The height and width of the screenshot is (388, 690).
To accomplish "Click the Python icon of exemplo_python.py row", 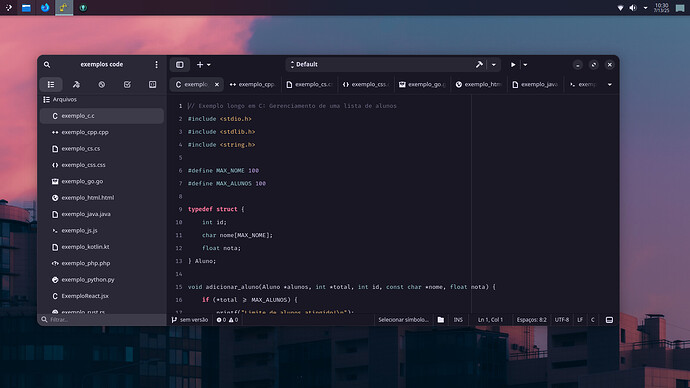I will click(55, 280).
